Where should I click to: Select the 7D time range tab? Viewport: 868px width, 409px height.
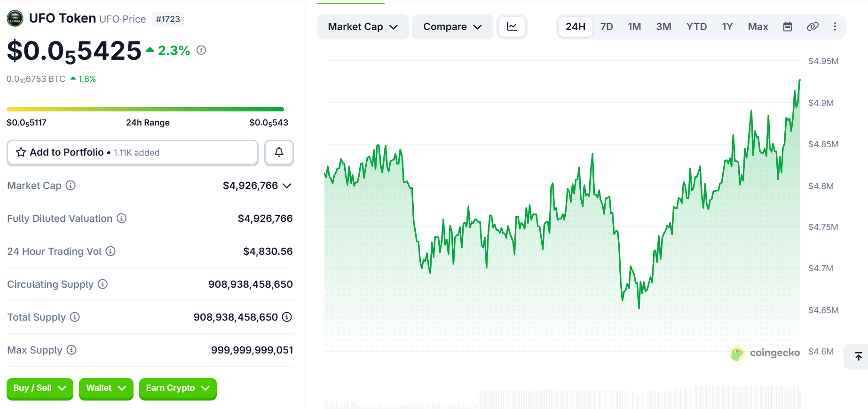[x=607, y=27]
